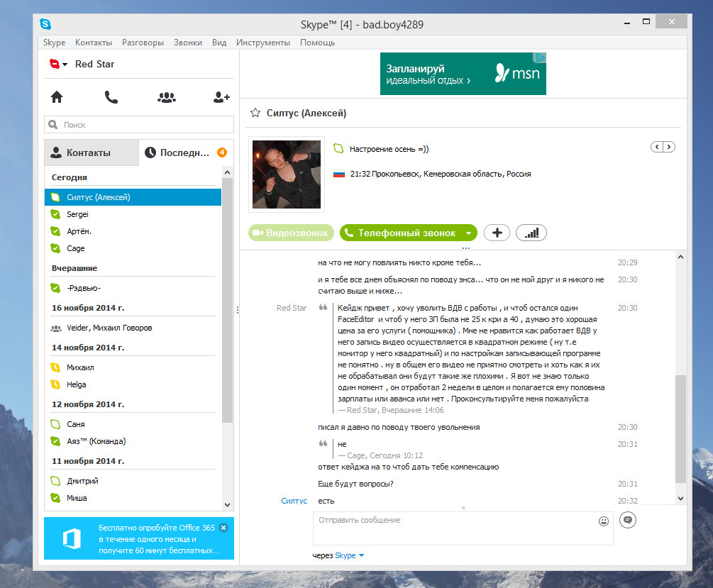This screenshot has width=713, height=588.
Task: Start a Видеозвонок video call
Action: click(291, 233)
